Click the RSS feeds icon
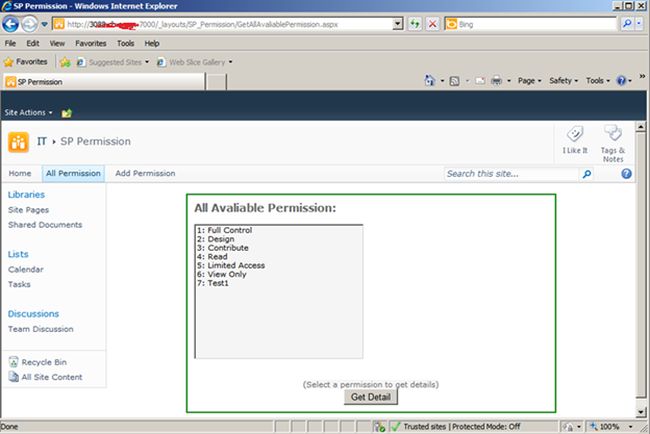 click(454, 81)
